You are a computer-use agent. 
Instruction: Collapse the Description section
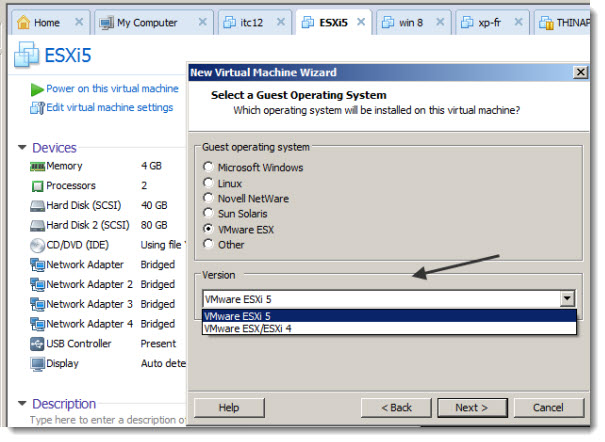point(22,404)
